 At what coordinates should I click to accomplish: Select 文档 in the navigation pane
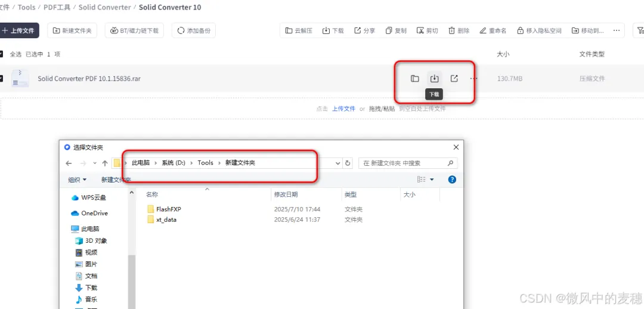pyautogui.click(x=86, y=276)
